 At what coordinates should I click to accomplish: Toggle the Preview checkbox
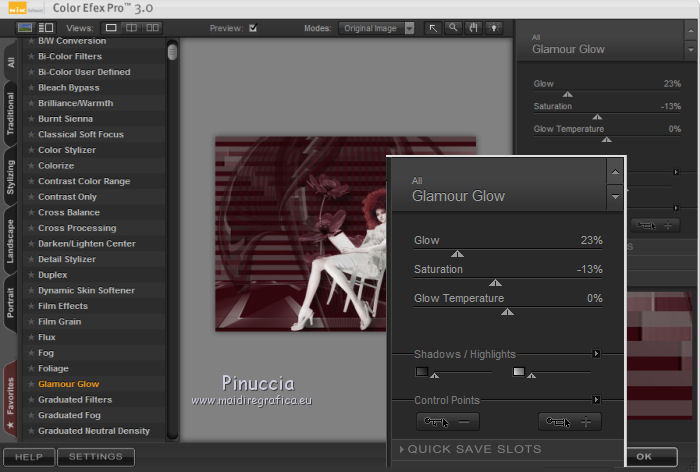tap(253, 28)
